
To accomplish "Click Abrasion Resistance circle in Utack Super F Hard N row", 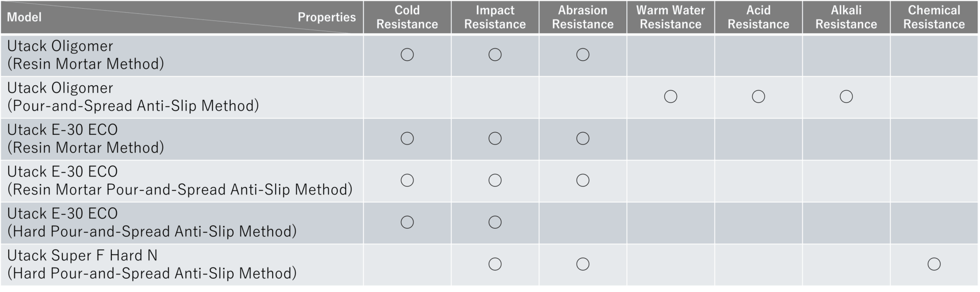I will [x=582, y=264].
